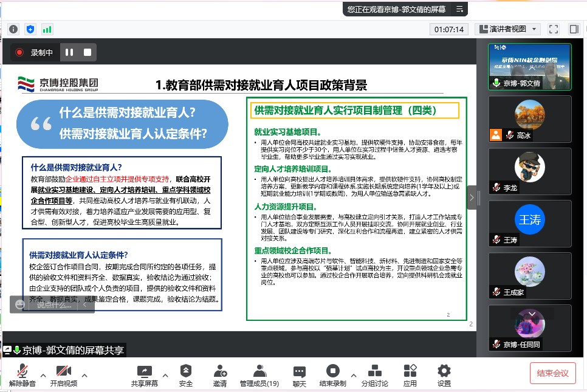Viewport: 587px width, 392px height.
Task: Select 京博-任同同 participant tile
Action: [x=530, y=328]
